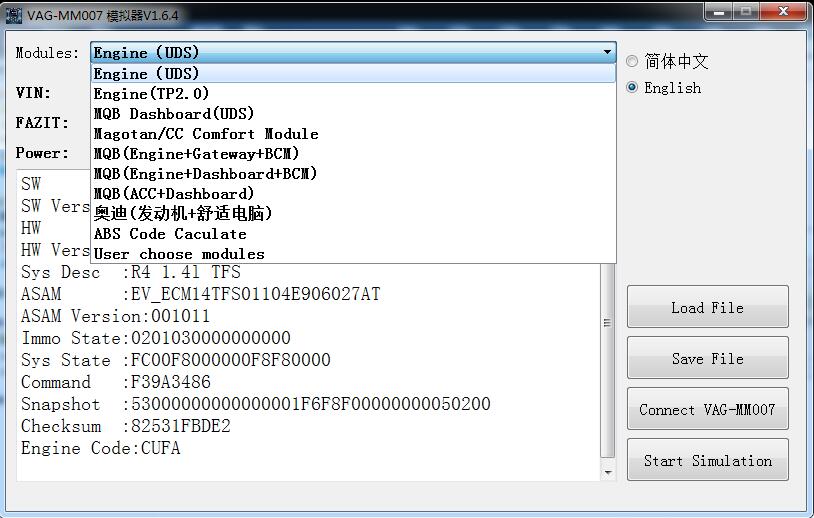The image size is (814, 518).
Task: Choose Engine(TP2.0) module option
Action: tap(353, 93)
